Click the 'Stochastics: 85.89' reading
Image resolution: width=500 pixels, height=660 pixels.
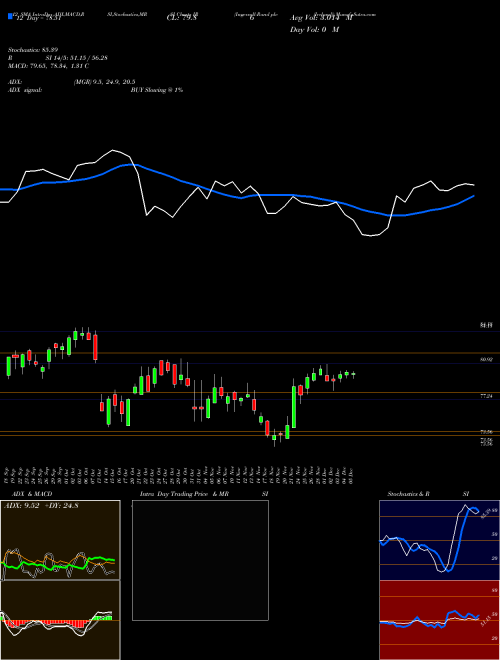click(33, 50)
